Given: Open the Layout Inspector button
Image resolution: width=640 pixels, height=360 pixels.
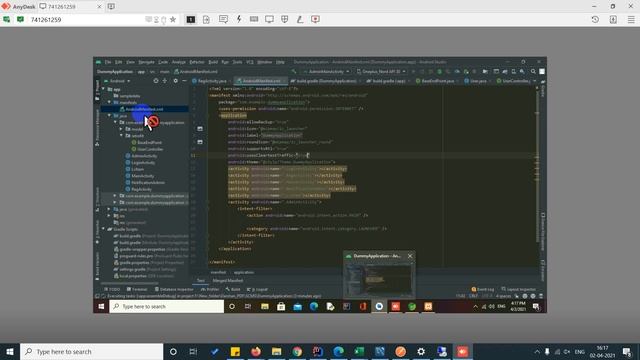Looking at the screenshot, I should pyautogui.click(x=518, y=289).
